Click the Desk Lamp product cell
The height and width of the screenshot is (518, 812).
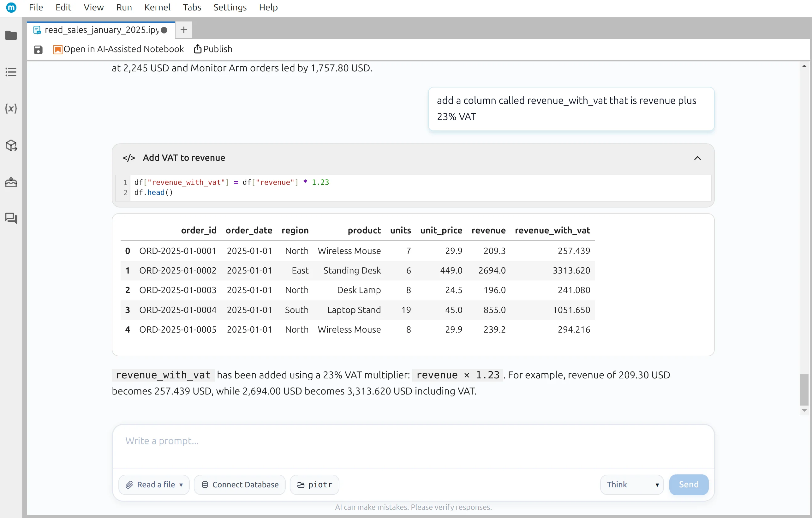tap(359, 290)
